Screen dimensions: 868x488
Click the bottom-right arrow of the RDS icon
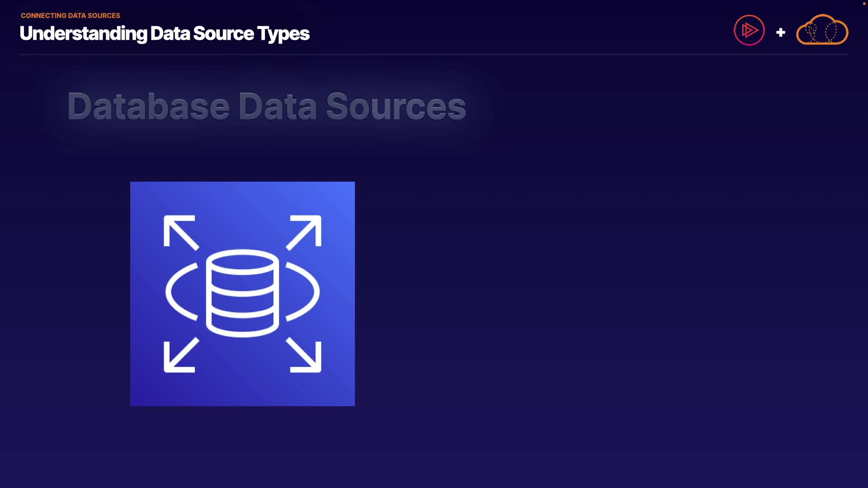point(304,356)
